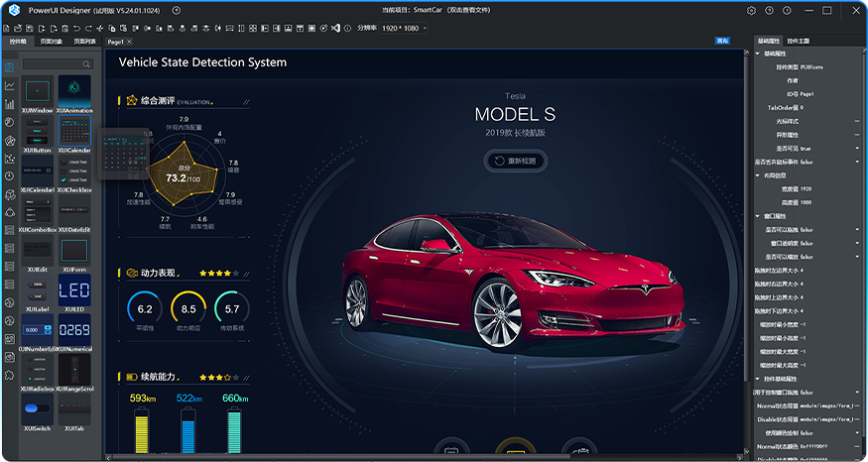
Task: Select the radar chart category icon
Action: 9,141
